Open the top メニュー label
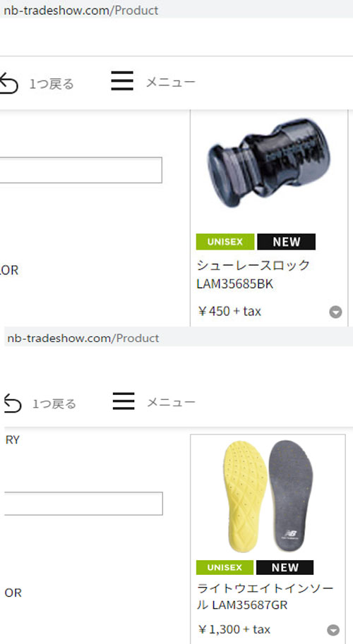This screenshot has height=644, width=353. tap(171, 82)
